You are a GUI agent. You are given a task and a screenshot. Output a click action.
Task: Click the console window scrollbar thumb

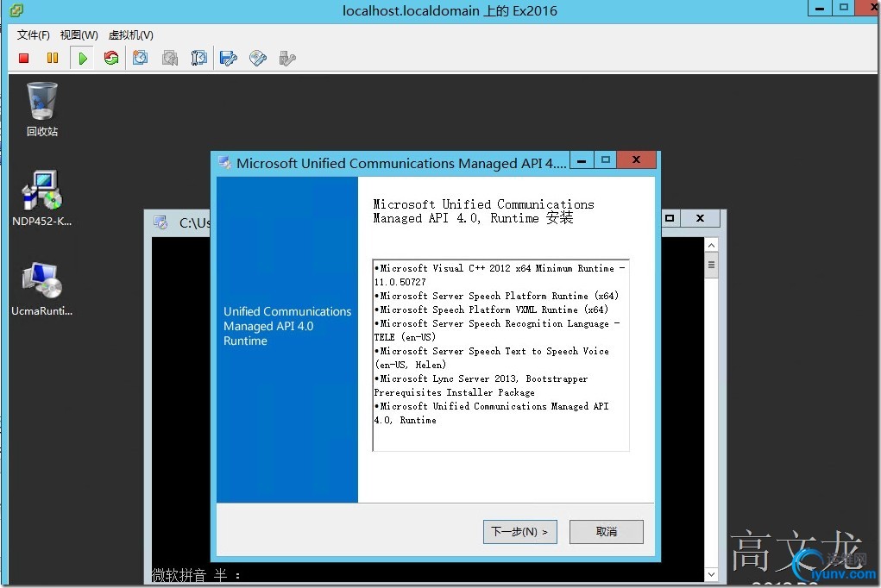(711, 265)
